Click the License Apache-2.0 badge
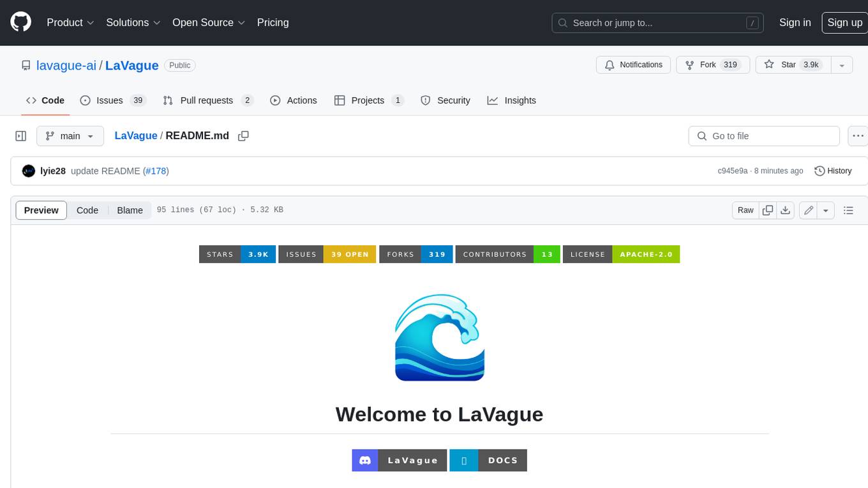Viewport: 868px width, 488px height. (x=621, y=254)
